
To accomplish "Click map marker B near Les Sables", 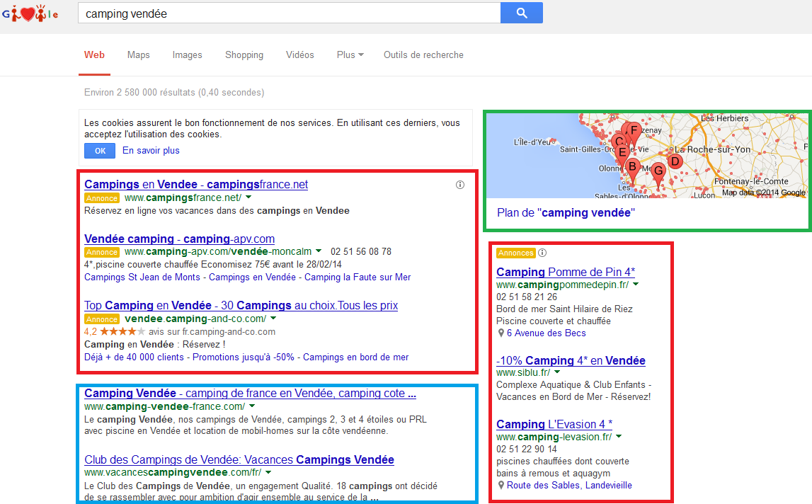I will 631,167.
